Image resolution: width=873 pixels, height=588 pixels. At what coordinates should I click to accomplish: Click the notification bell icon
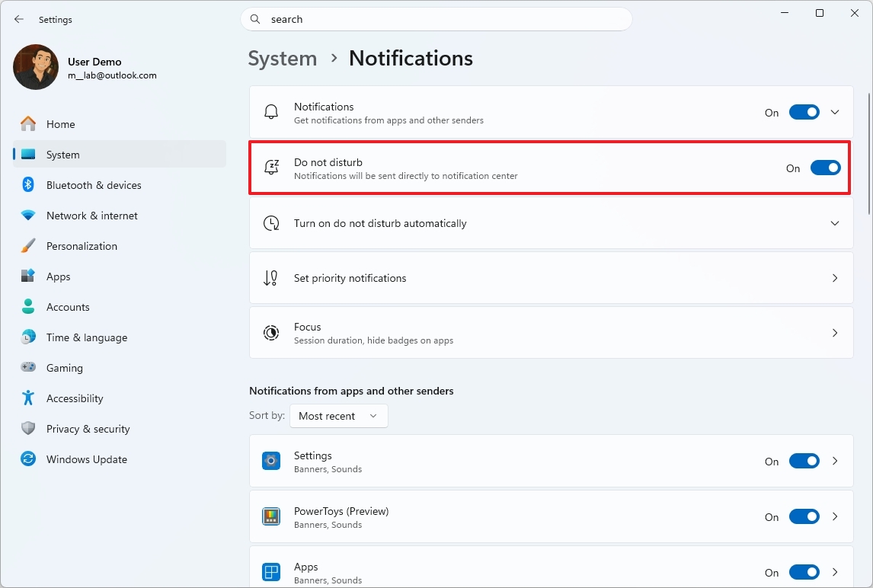[x=270, y=111]
